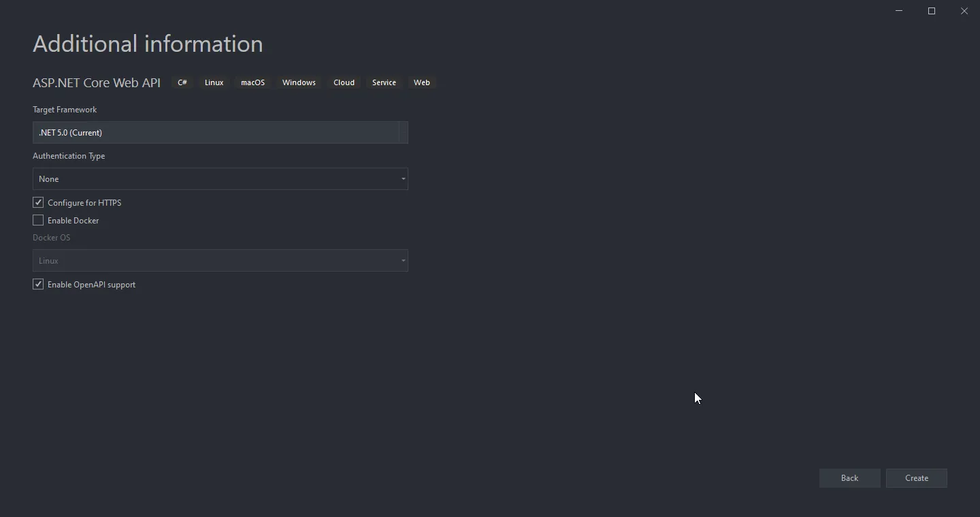Click the macOS tag
The image size is (980, 517).
pos(252,82)
